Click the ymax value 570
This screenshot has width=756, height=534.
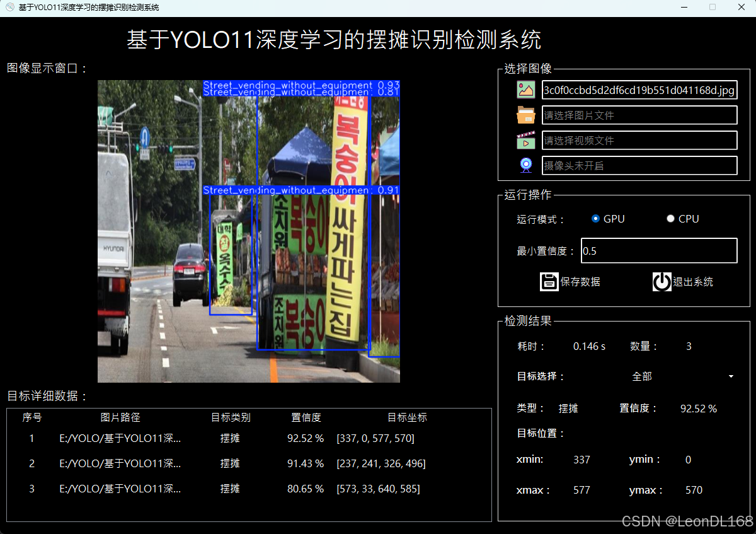(694, 490)
